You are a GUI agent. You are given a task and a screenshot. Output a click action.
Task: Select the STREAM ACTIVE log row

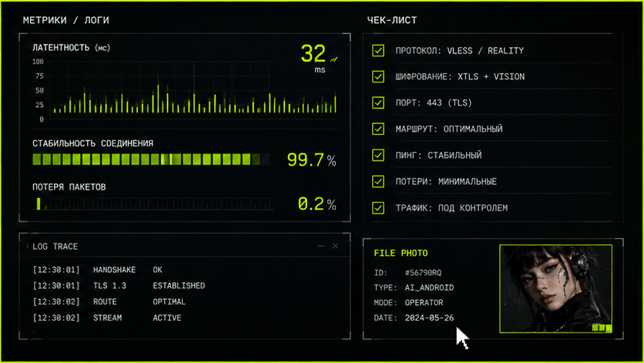click(x=107, y=318)
